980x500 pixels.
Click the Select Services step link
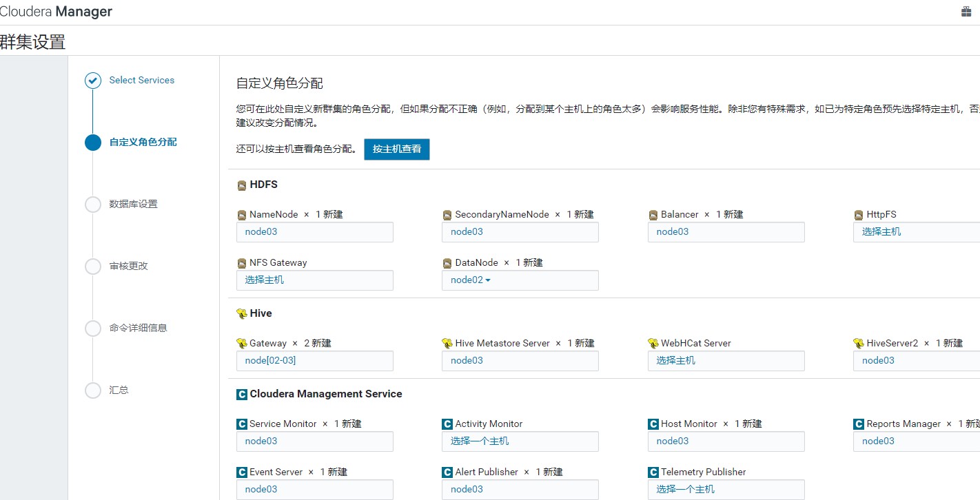141,80
